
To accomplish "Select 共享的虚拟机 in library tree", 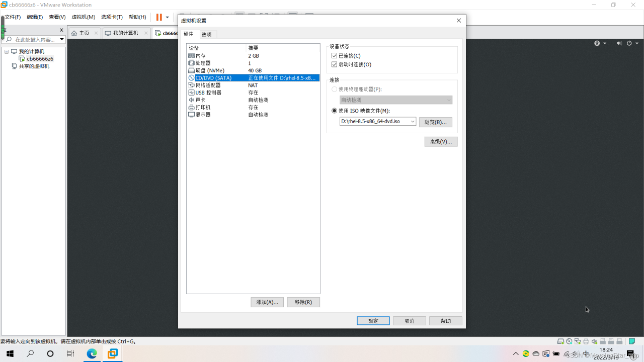I will (x=34, y=66).
